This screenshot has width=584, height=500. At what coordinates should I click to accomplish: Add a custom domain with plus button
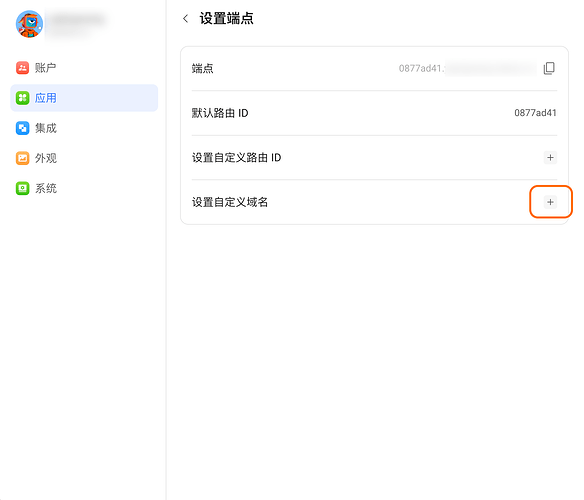(550, 202)
